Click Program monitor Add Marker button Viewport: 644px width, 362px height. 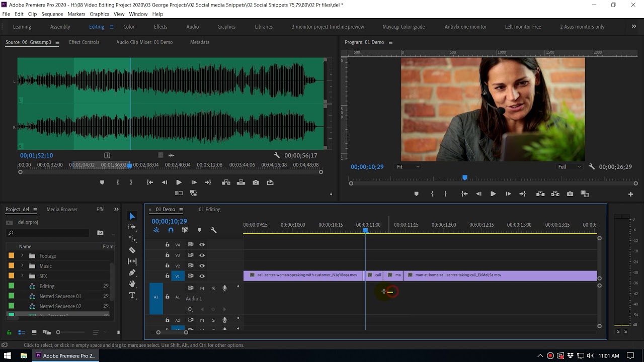click(x=416, y=194)
